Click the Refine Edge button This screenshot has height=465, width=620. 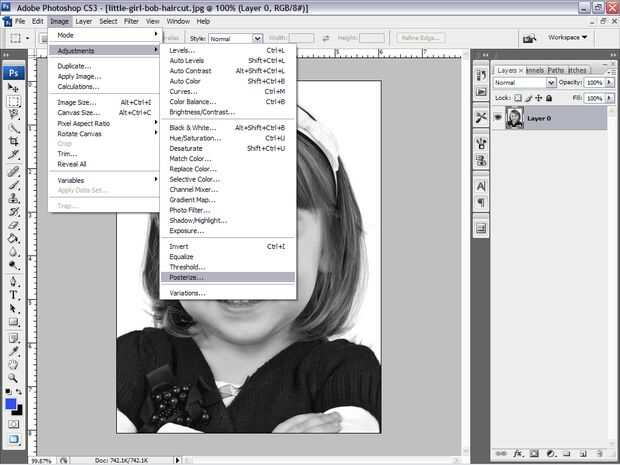421,38
